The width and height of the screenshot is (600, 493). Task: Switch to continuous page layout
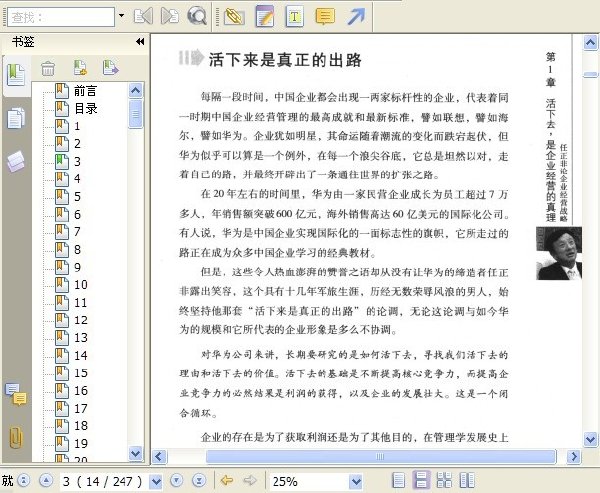click(x=421, y=480)
